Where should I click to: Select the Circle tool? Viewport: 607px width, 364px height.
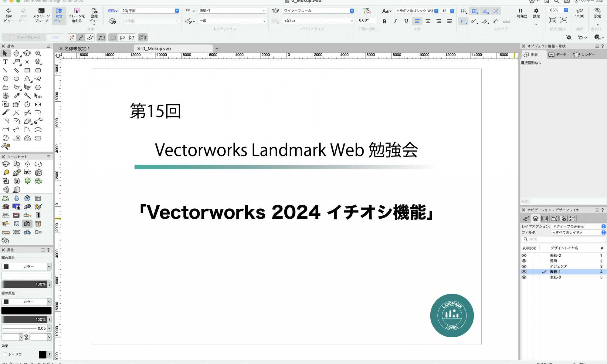pyautogui.click(x=5, y=79)
